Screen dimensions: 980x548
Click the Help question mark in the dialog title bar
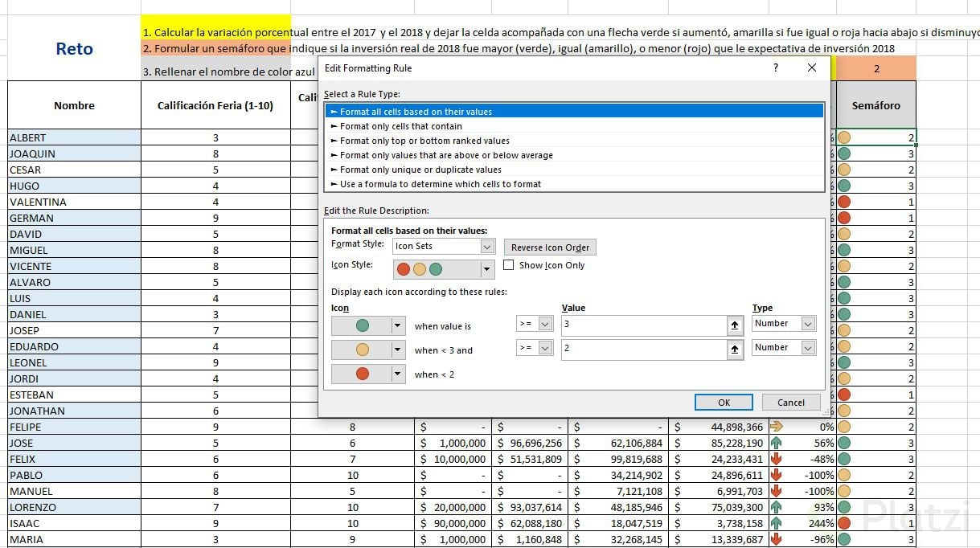click(x=776, y=68)
